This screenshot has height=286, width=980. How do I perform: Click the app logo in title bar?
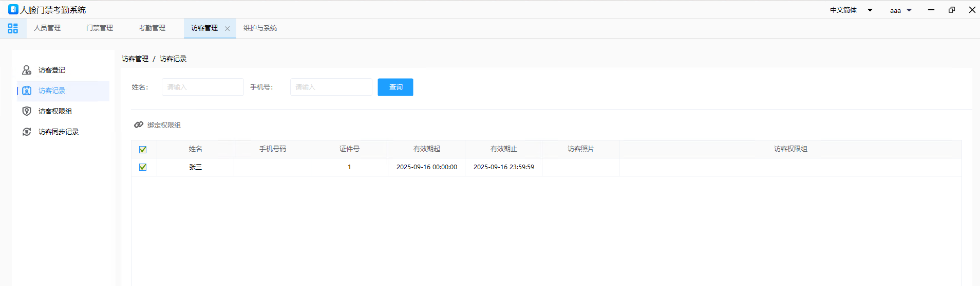pyautogui.click(x=13, y=10)
